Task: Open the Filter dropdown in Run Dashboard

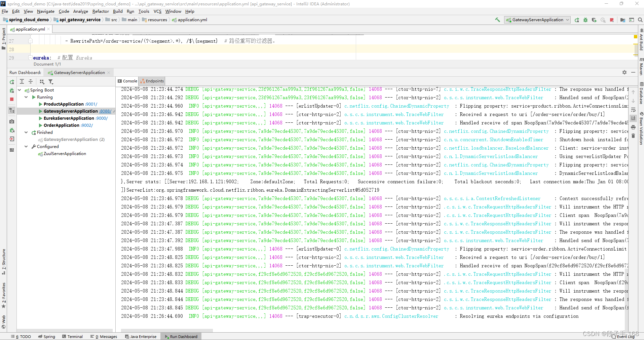Action: [51, 81]
